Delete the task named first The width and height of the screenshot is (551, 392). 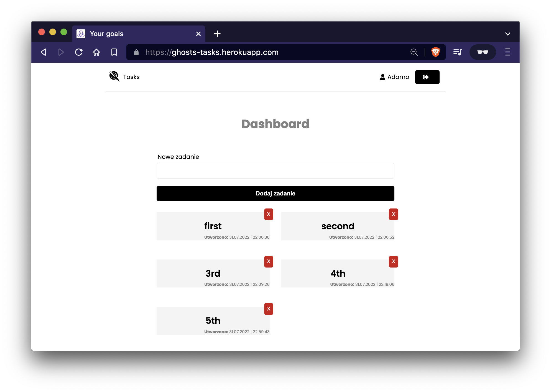pyautogui.click(x=269, y=214)
